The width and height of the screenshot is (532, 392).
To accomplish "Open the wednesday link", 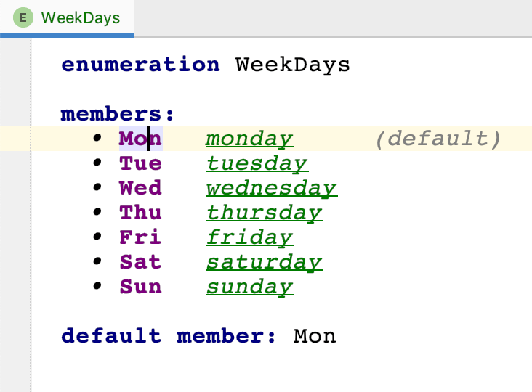I will [x=271, y=188].
